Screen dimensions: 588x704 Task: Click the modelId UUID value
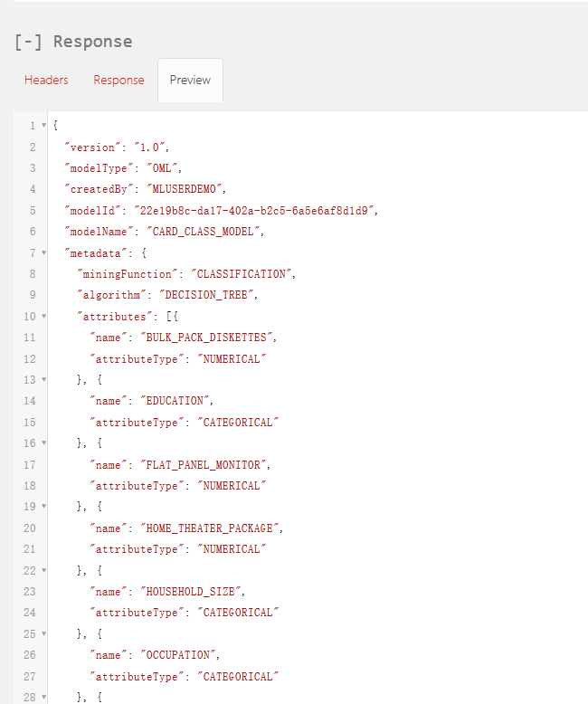click(x=255, y=210)
